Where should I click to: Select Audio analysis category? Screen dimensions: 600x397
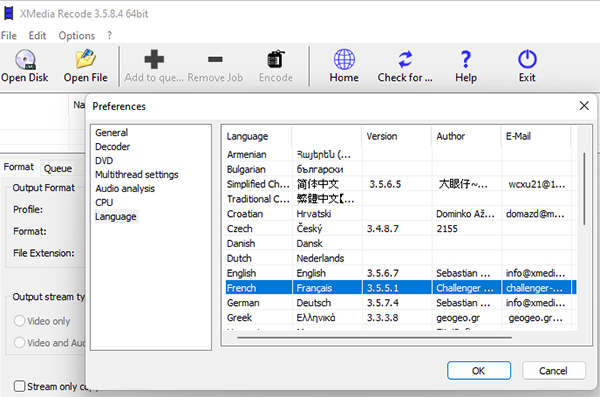click(125, 188)
